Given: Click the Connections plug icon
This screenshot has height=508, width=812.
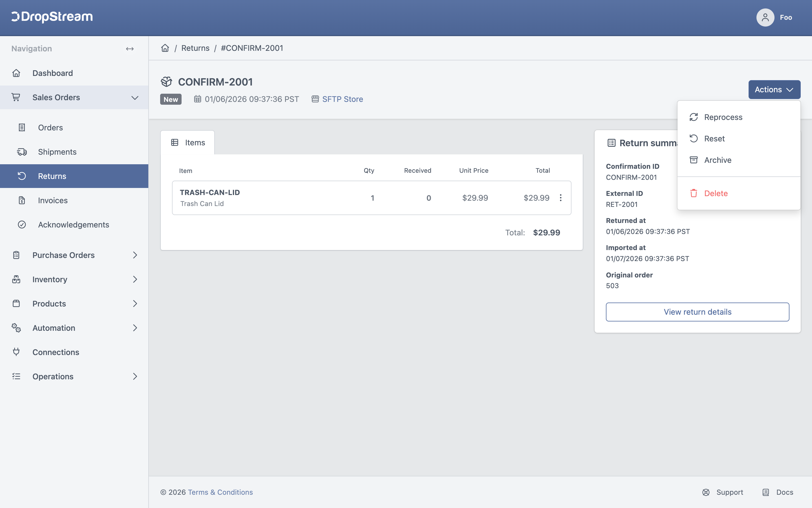Looking at the screenshot, I should click(16, 352).
